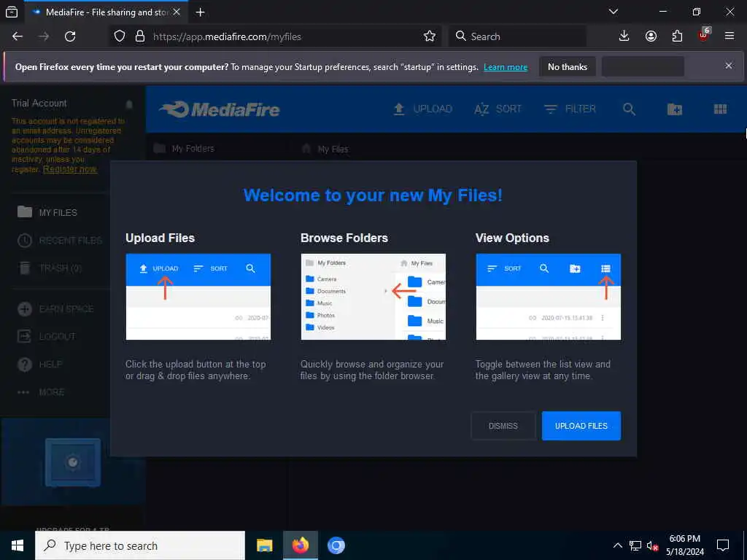This screenshot has height=560, width=747.
Task: Bookmark this page with the star icon
Action: pos(430,36)
